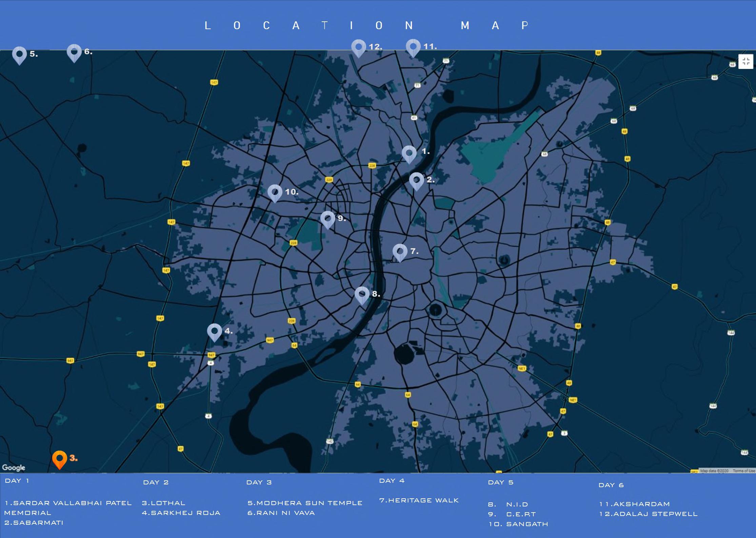Click map pin number 2
The width and height of the screenshot is (756, 538).
point(416,180)
